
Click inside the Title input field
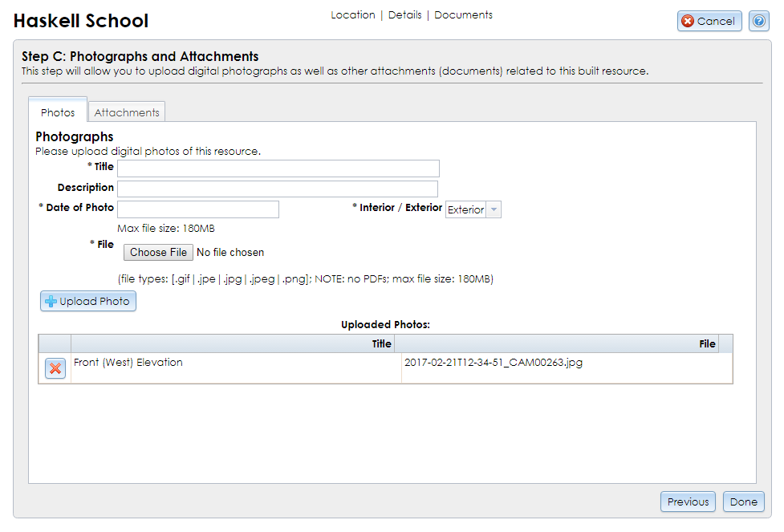click(x=278, y=168)
